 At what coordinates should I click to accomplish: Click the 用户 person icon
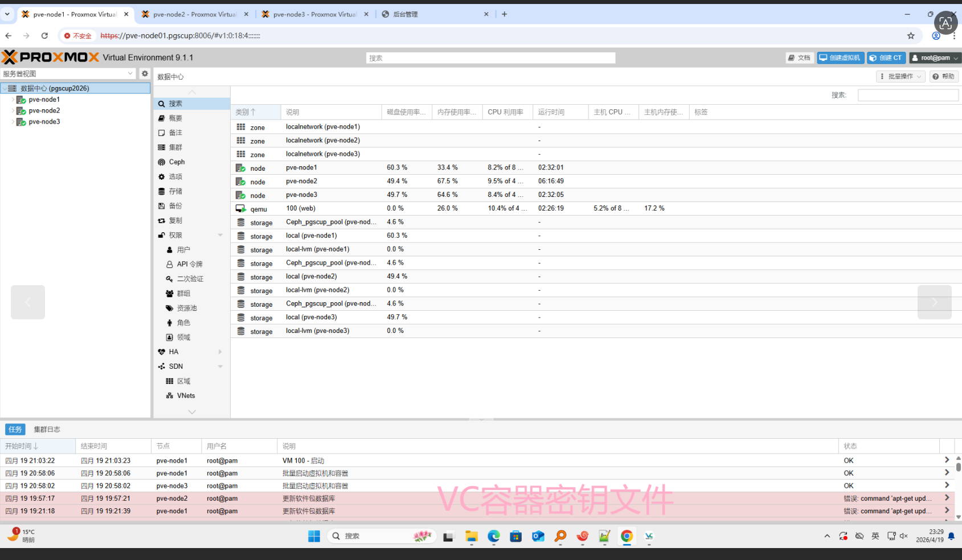(x=170, y=250)
